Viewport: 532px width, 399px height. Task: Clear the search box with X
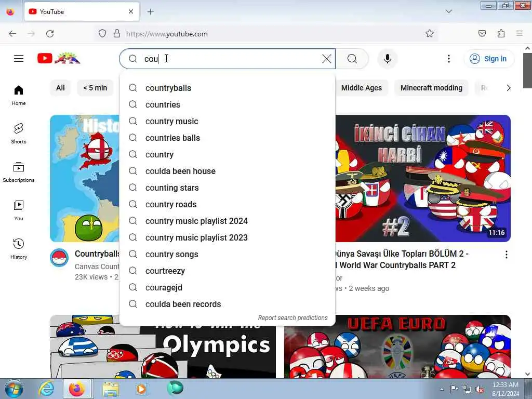[326, 59]
